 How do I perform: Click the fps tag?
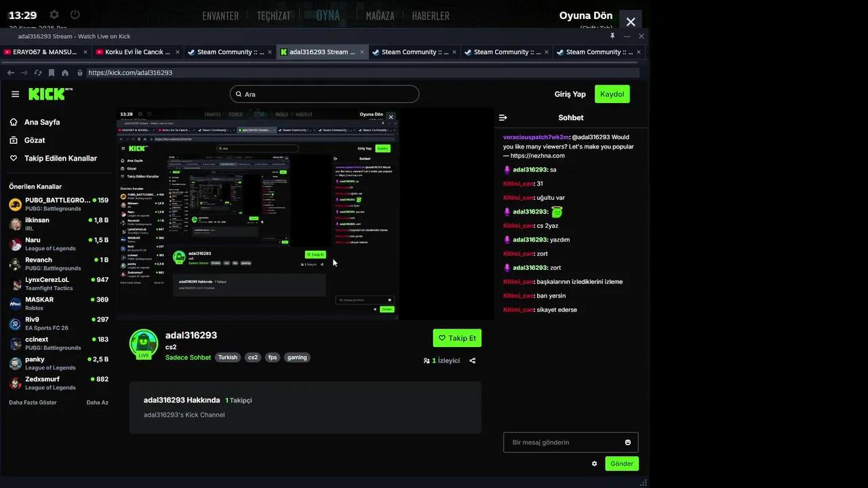coord(273,357)
